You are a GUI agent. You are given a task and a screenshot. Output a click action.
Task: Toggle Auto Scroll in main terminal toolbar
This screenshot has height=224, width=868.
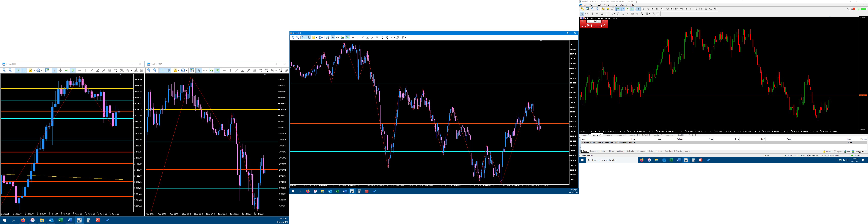click(618, 9)
